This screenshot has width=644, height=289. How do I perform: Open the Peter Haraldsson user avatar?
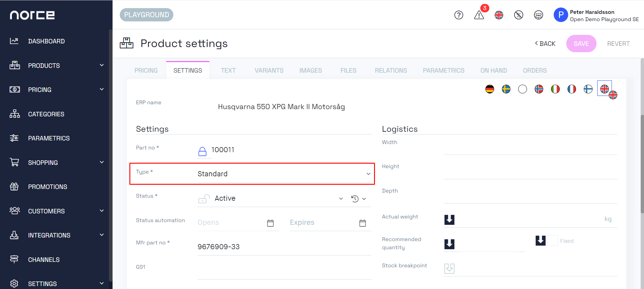pos(561,15)
